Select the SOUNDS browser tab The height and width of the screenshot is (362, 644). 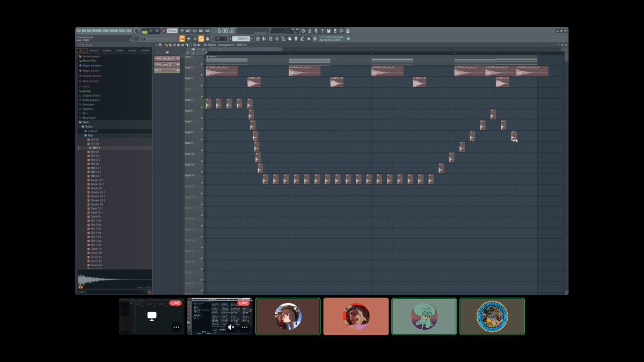132,50
